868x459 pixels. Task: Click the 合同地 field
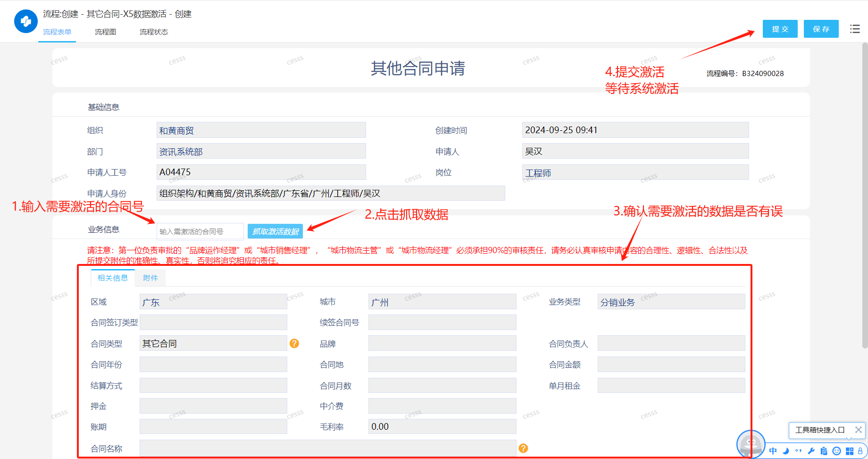point(442,364)
